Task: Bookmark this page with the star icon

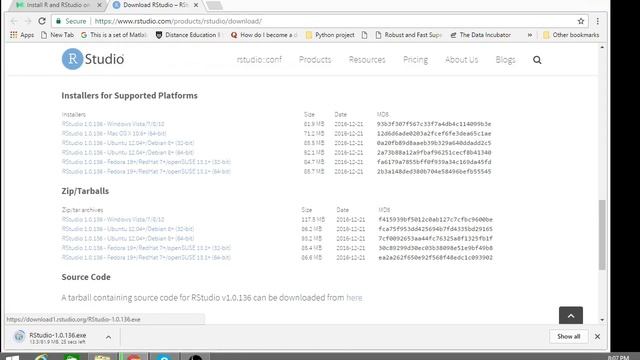Action: point(581,21)
